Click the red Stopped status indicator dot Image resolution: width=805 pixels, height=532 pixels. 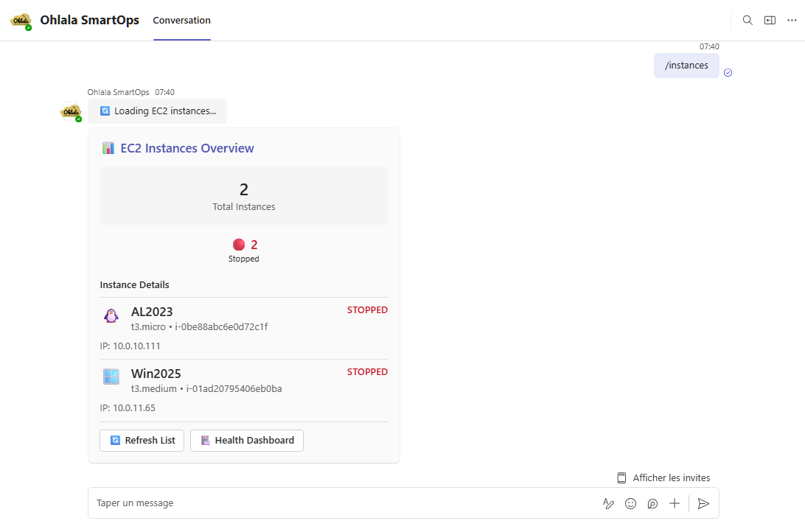pyautogui.click(x=239, y=244)
